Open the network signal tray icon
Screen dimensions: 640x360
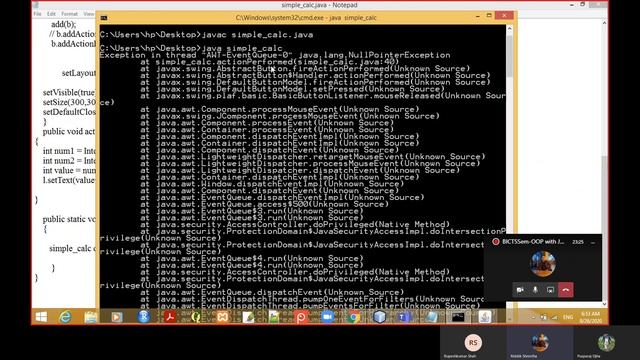(x=554, y=317)
